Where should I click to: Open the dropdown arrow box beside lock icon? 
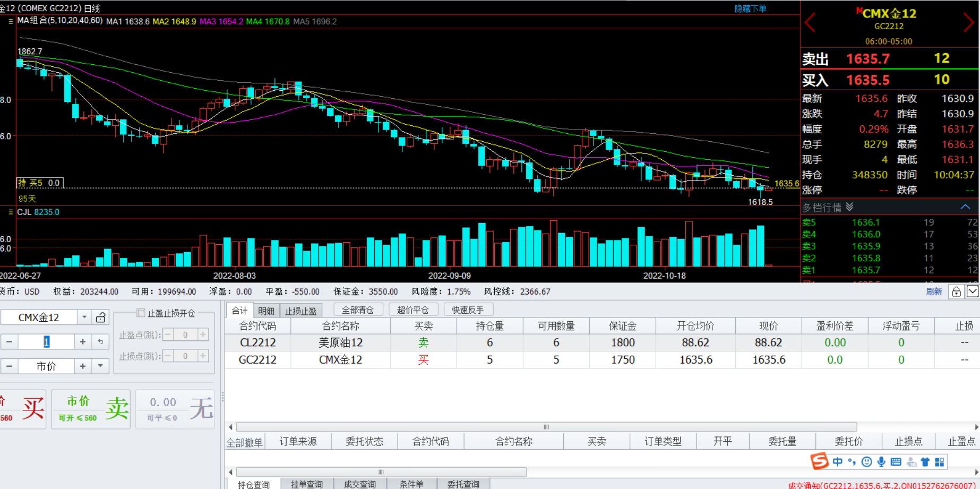tap(973, 291)
